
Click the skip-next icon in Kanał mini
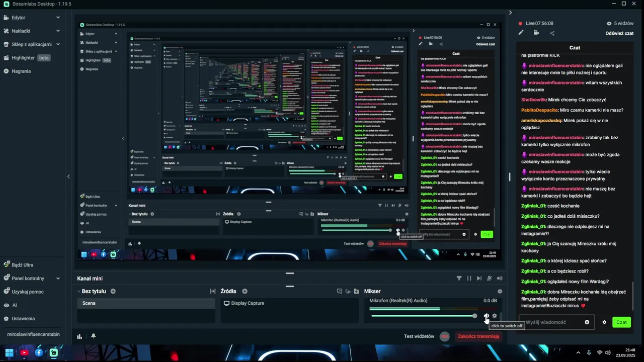coord(479,278)
